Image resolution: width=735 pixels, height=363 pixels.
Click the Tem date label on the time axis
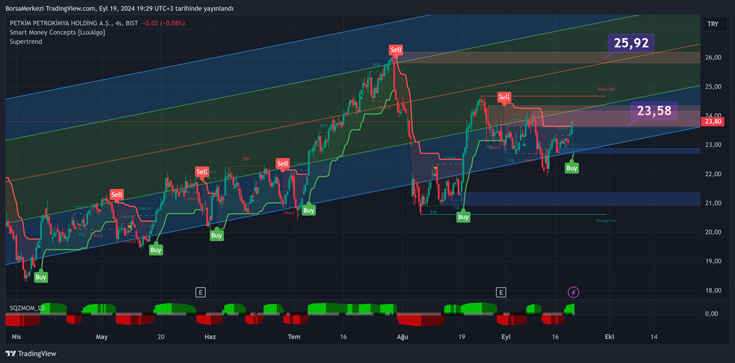294,337
